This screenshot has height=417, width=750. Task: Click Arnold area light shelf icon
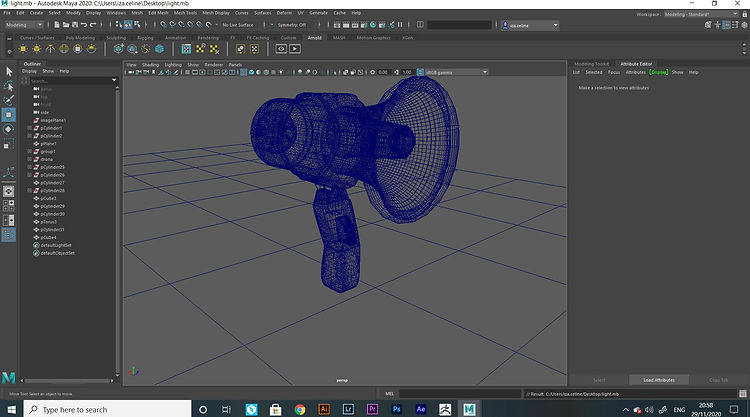tap(23, 49)
